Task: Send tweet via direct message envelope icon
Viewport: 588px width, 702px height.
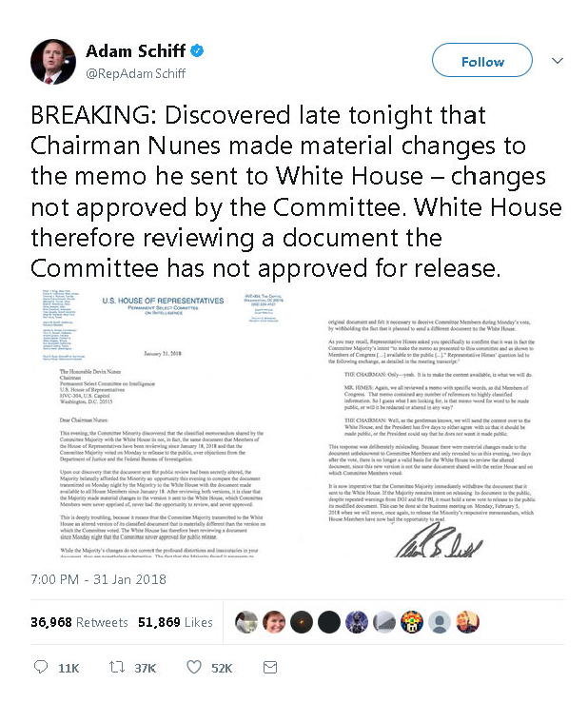Action: (x=269, y=668)
